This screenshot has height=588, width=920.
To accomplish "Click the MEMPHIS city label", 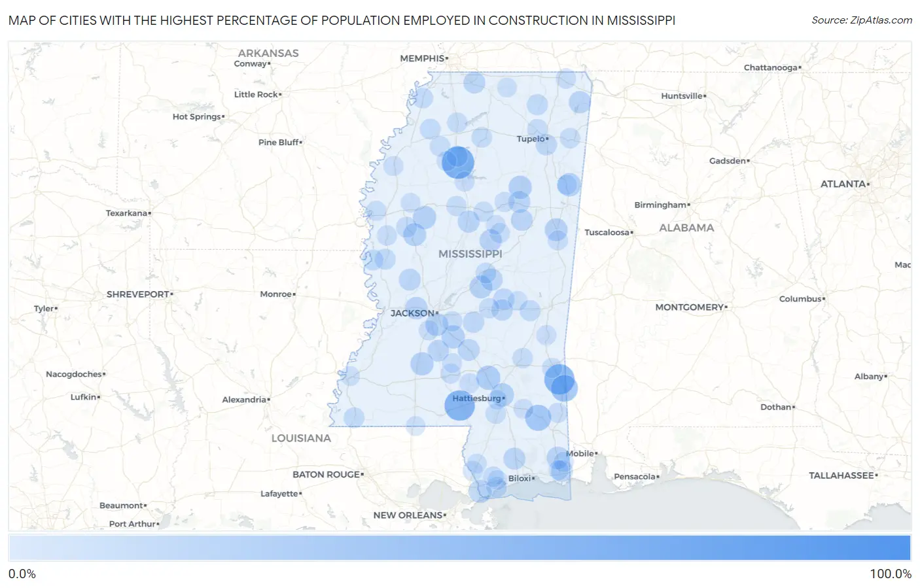I will click(422, 58).
